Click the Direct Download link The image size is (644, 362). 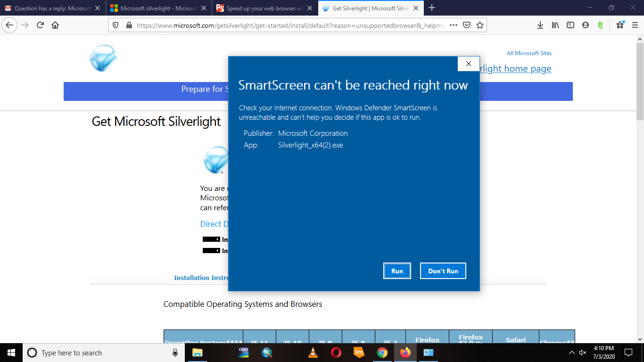pyautogui.click(x=215, y=224)
